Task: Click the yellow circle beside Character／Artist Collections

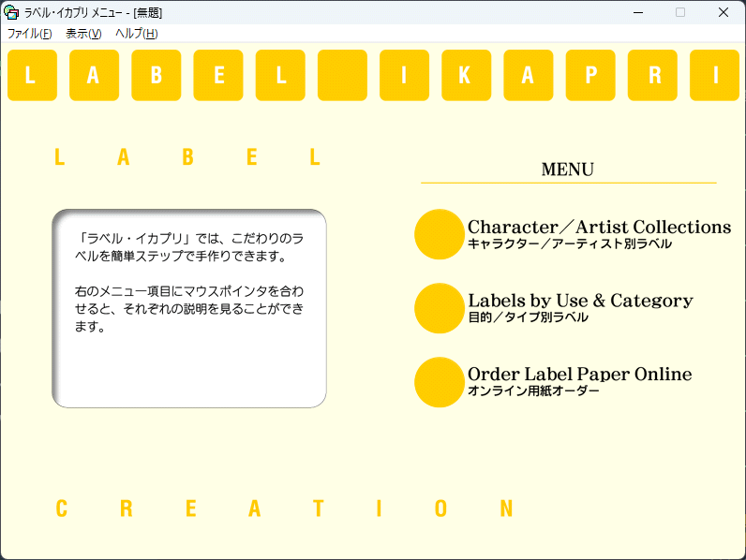Action: 440,234
